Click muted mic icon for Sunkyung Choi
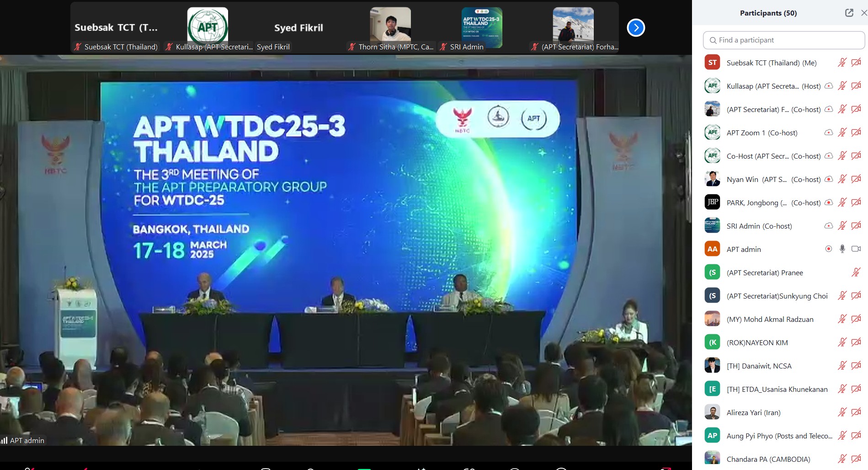Image resolution: width=868 pixels, height=470 pixels. pyautogui.click(x=842, y=296)
